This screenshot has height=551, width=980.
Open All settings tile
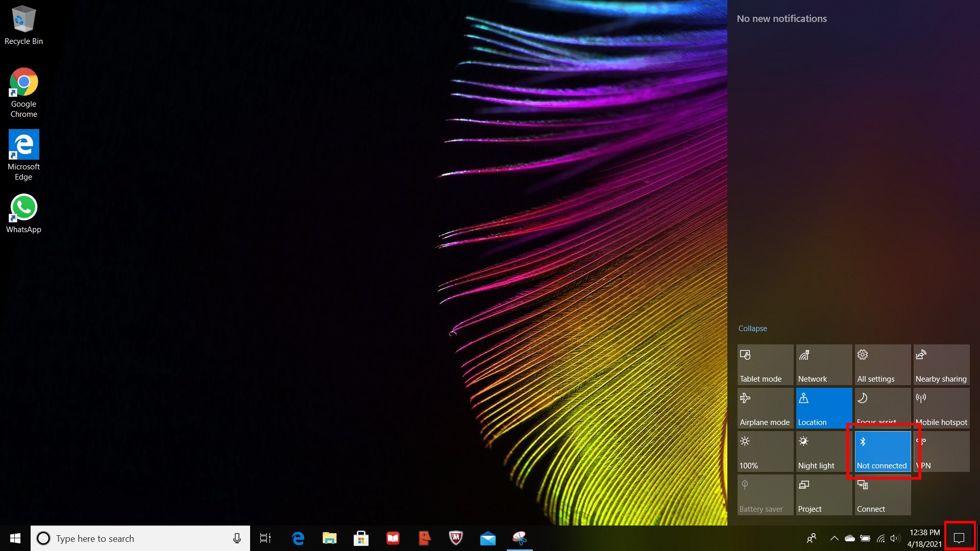[x=883, y=365]
